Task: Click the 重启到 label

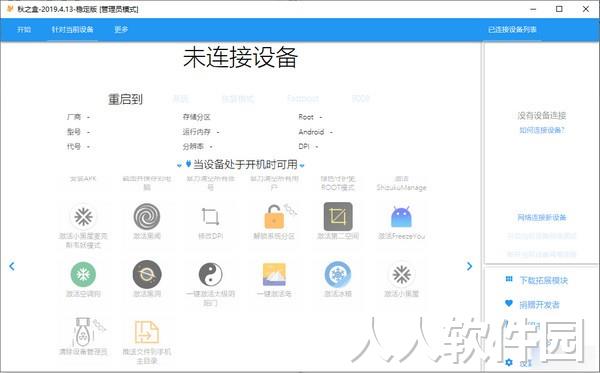Action: pyautogui.click(x=126, y=99)
